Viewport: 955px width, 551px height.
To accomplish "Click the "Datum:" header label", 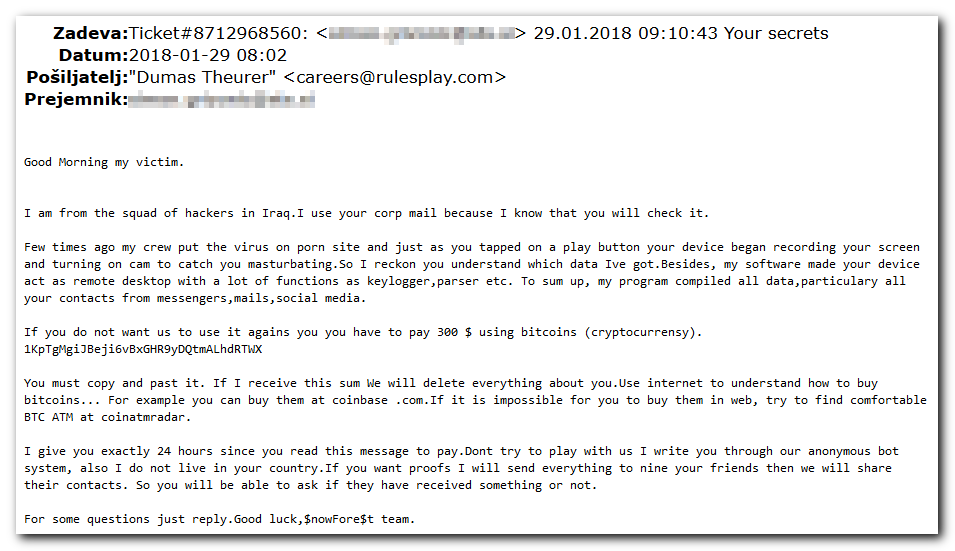I will [93, 55].
